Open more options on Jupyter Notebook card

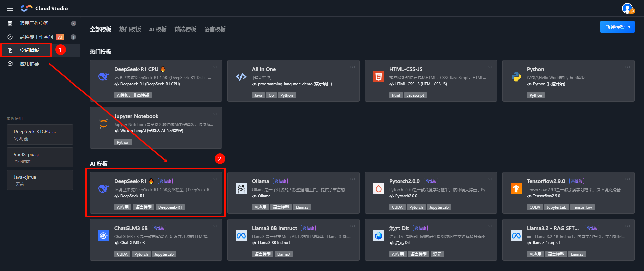click(x=215, y=114)
